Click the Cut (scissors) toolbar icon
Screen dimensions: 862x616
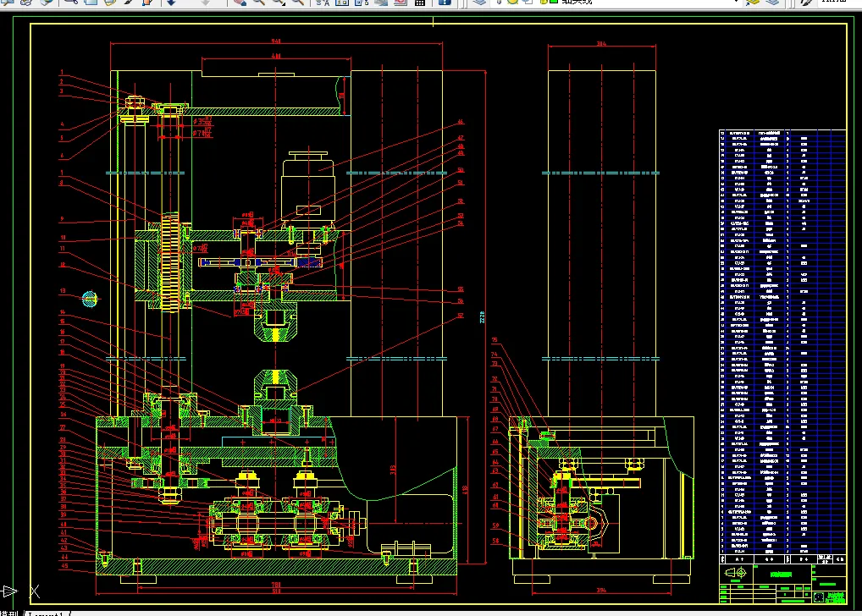coord(70,3)
